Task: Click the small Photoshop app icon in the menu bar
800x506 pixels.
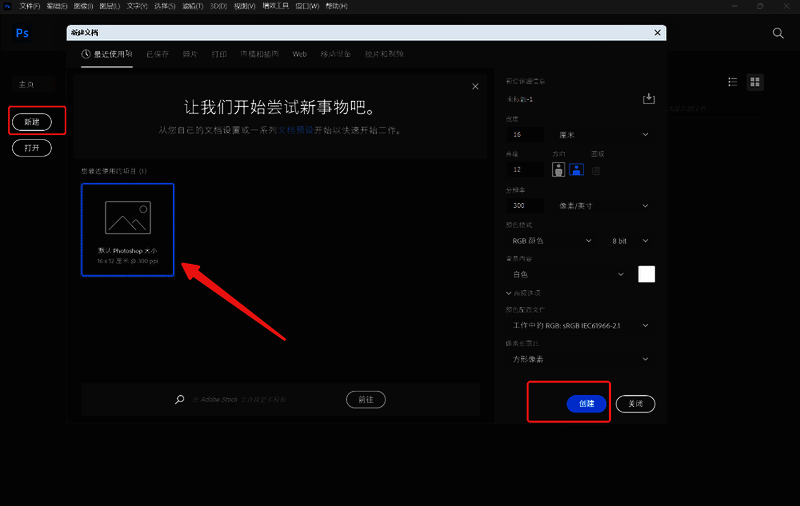Action: point(7,6)
